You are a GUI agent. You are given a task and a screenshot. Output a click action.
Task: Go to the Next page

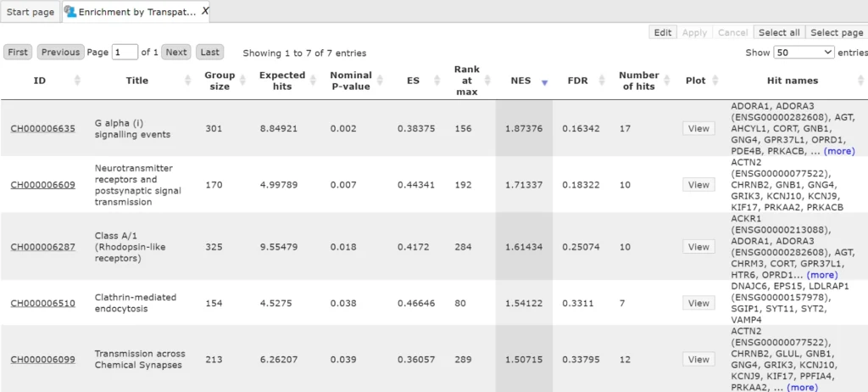[175, 52]
